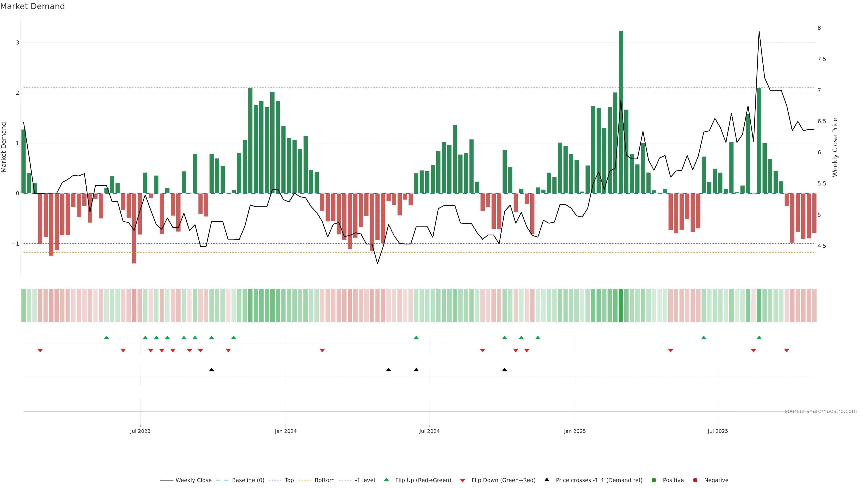
Task: Click red Negative legend dot
Action: tap(695, 480)
